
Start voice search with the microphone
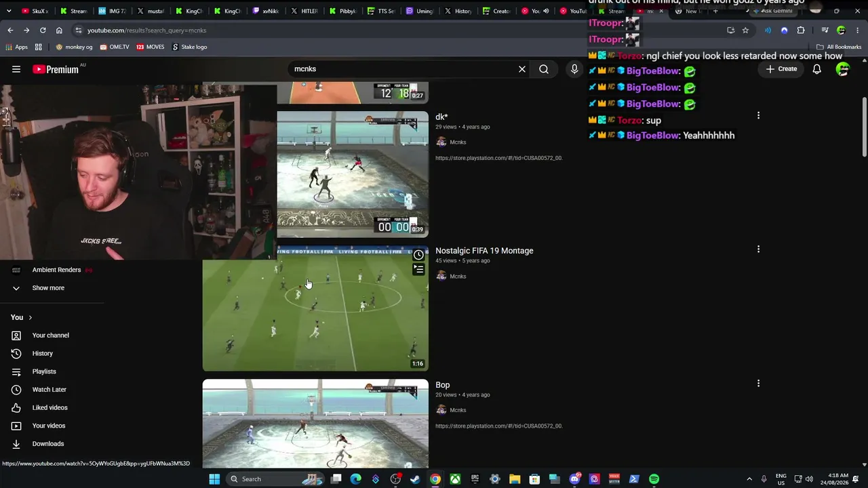pos(574,69)
